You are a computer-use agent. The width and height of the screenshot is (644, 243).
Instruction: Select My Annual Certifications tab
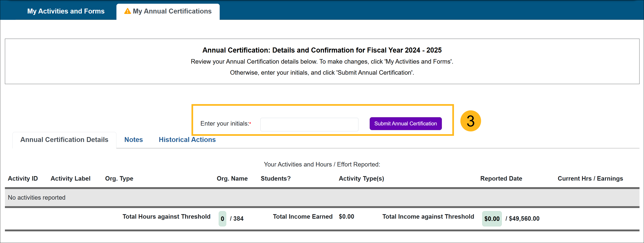(172, 11)
